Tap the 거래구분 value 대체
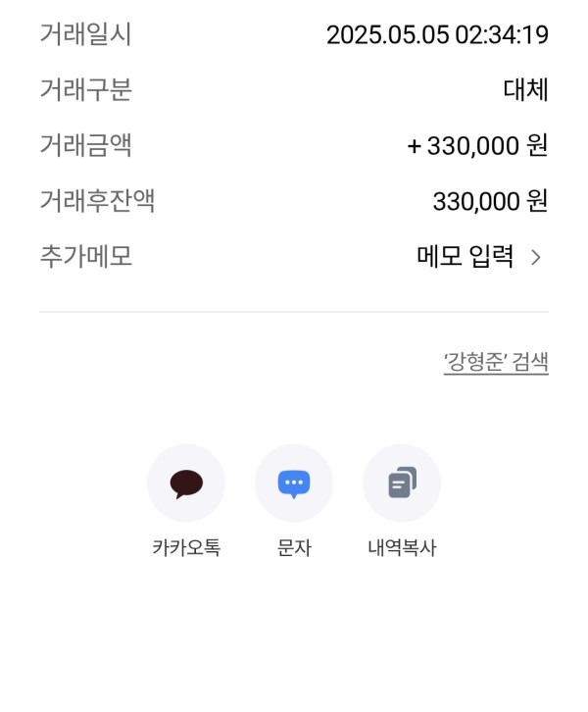The image size is (588, 712). point(526,89)
